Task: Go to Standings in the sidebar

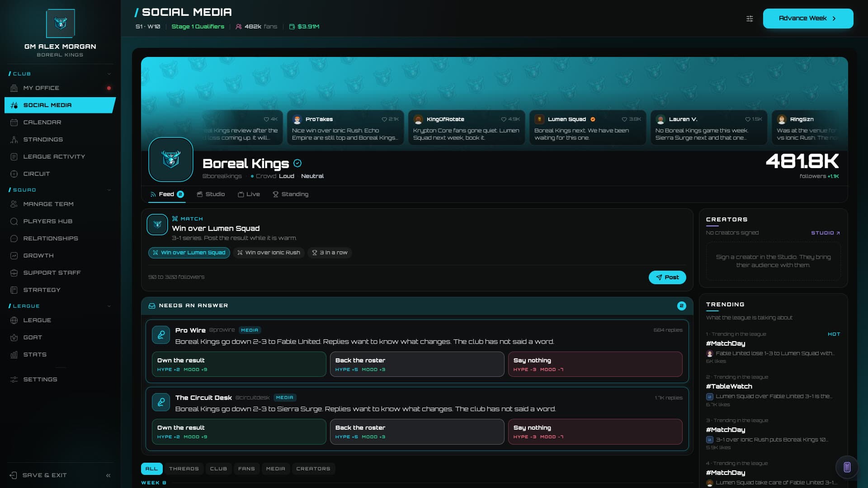Action: coord(60,140)
